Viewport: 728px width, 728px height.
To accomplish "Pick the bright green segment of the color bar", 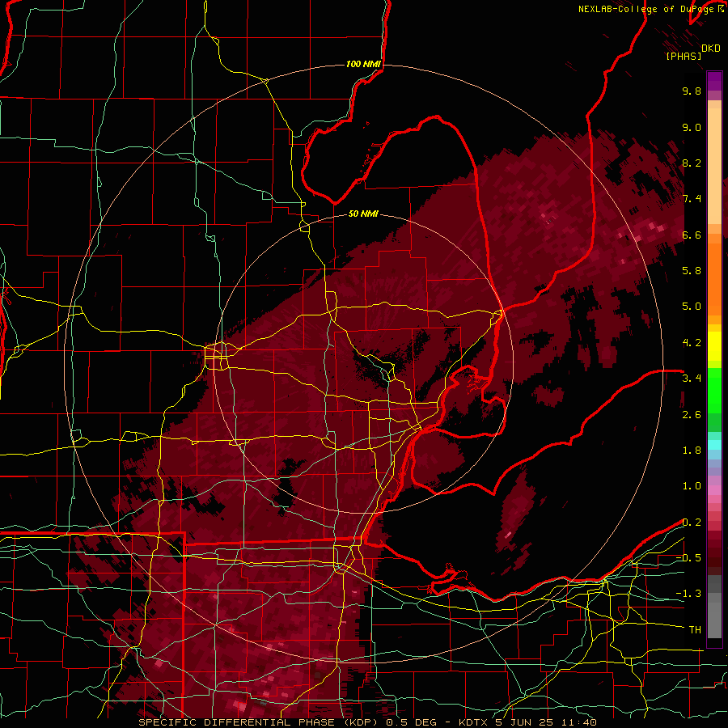I will coord(714,391).
